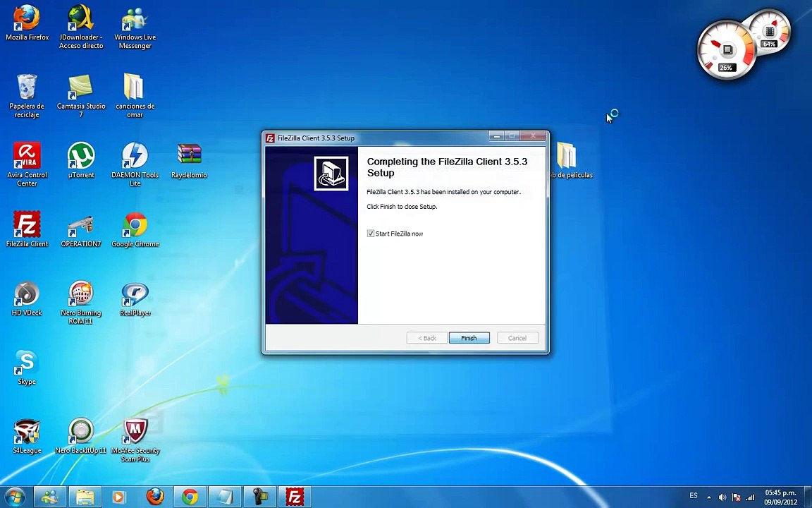This screenshot has height=508, width=812.
Task: Open the OPERATION7 game shortcut
Action: (x=81, y=229)
